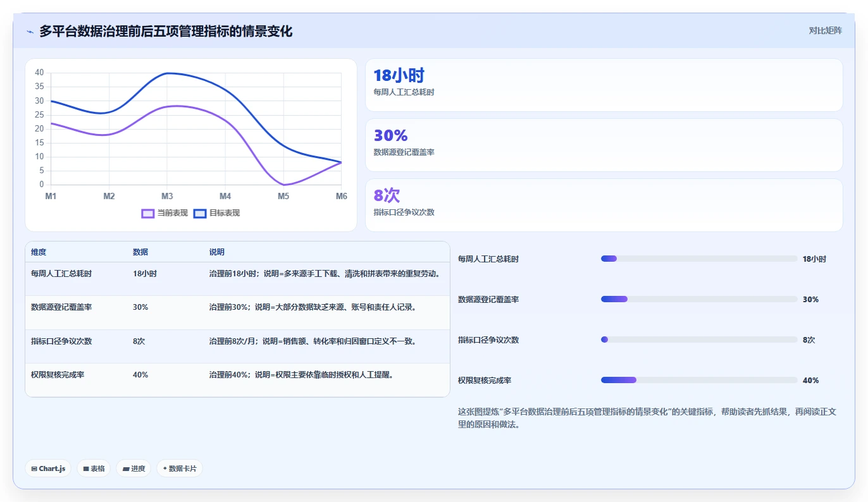
Task: Click the 权限复核完成率 progress bar
Action: pos(699,380)
